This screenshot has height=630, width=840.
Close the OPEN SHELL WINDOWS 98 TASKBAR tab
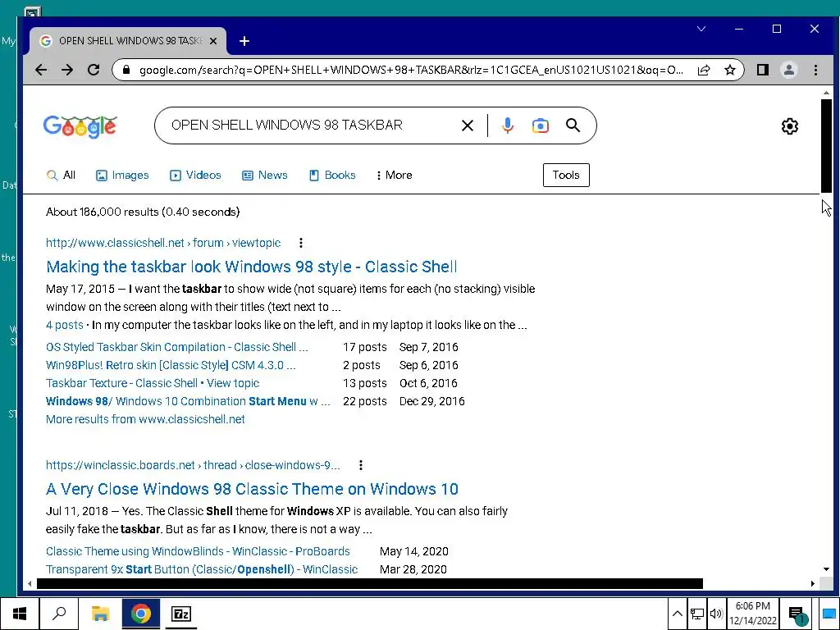tap(213, 41)
